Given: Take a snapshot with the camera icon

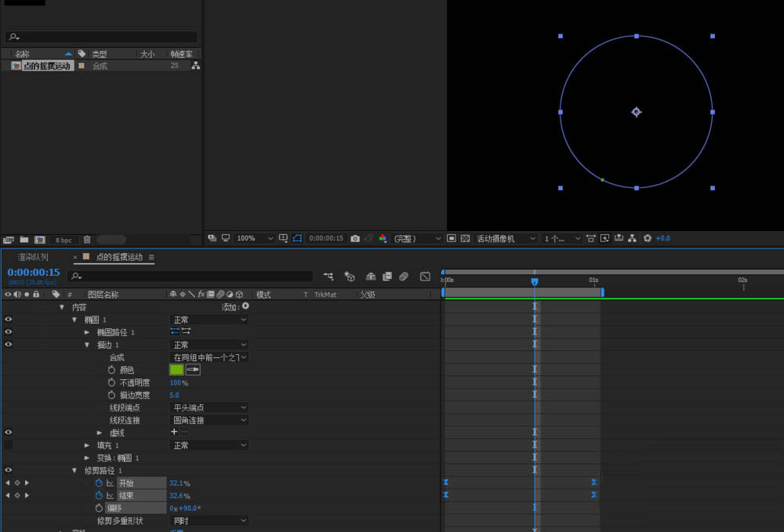Looking at the screenshot, I should pyautogui.click(x=355, y=238).
